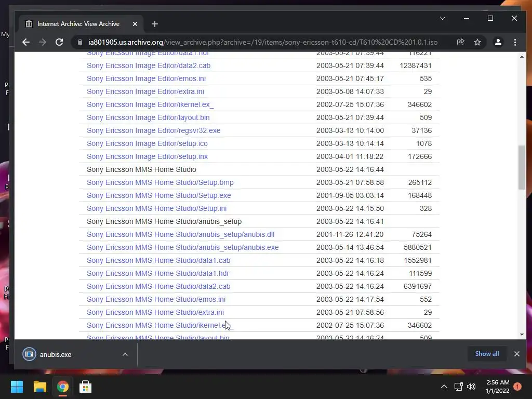Click the 'Sony Ericsson MMS Home Studio/anubis_setup' folder text
The width and height of the screenshot is (532, 399).
(x=164, y=221)
